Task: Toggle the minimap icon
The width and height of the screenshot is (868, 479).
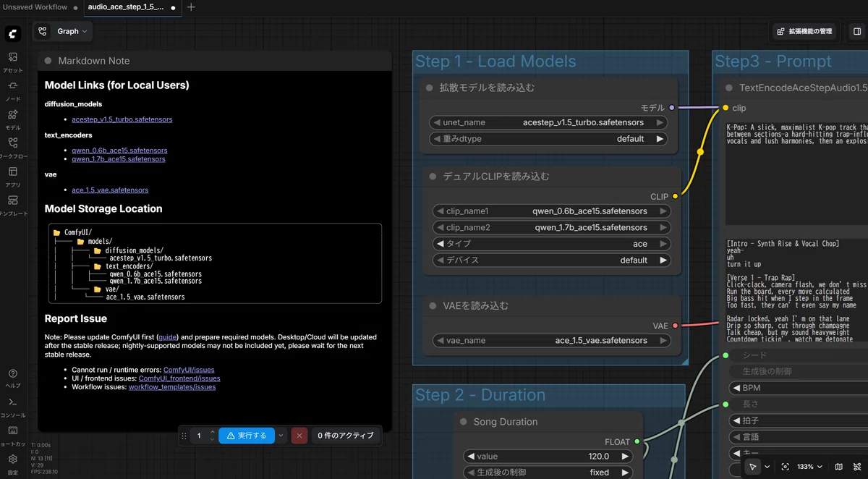Action: (839, 467)
